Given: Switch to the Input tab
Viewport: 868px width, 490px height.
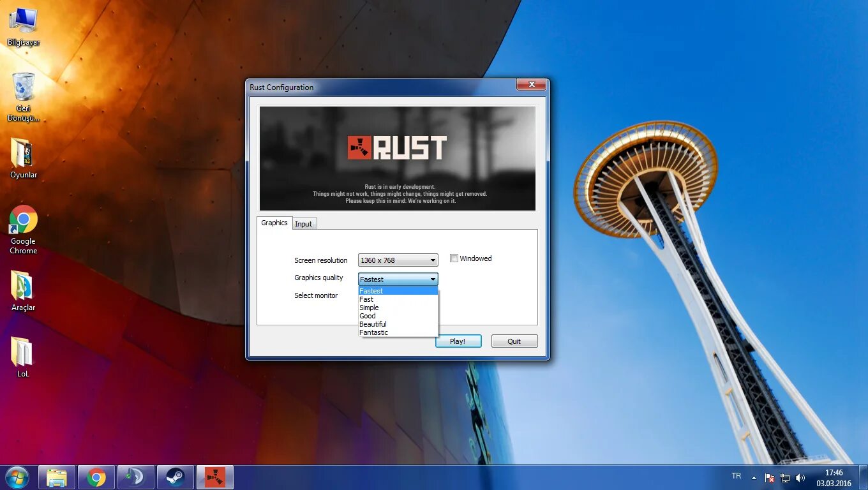Looking at the screenshot, I should coord(304,224).
